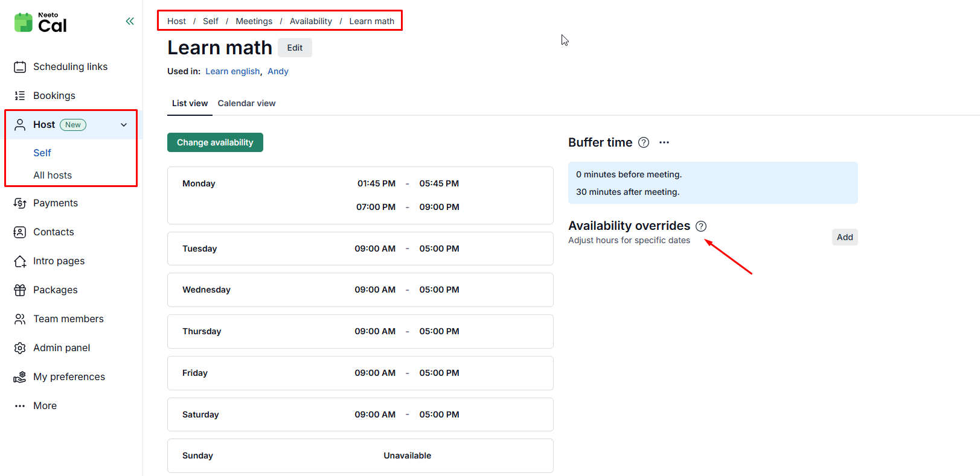The image size is (980, 476).
Task: Open the Learn english link
Action: pos(232,71)
